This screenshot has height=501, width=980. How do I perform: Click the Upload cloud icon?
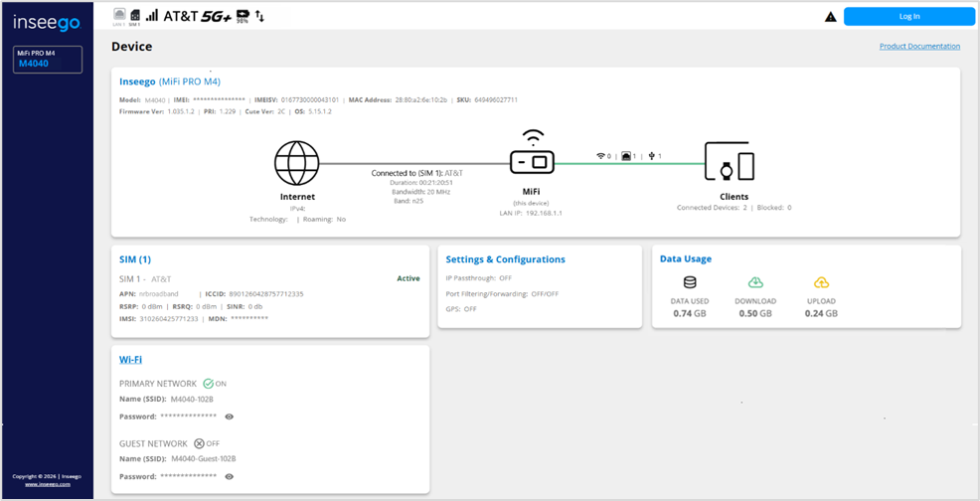coord(821,283)
